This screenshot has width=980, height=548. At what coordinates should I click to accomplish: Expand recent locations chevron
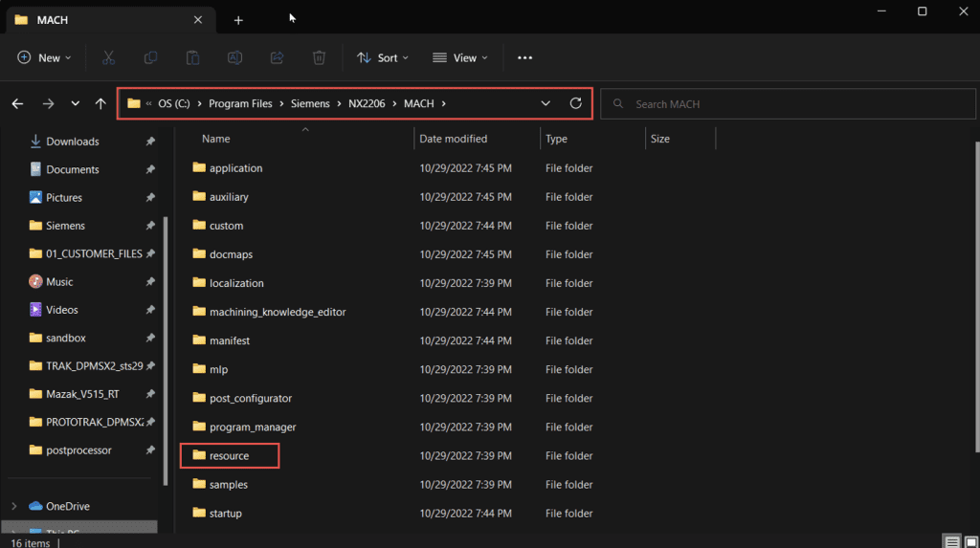pos(75,103)
